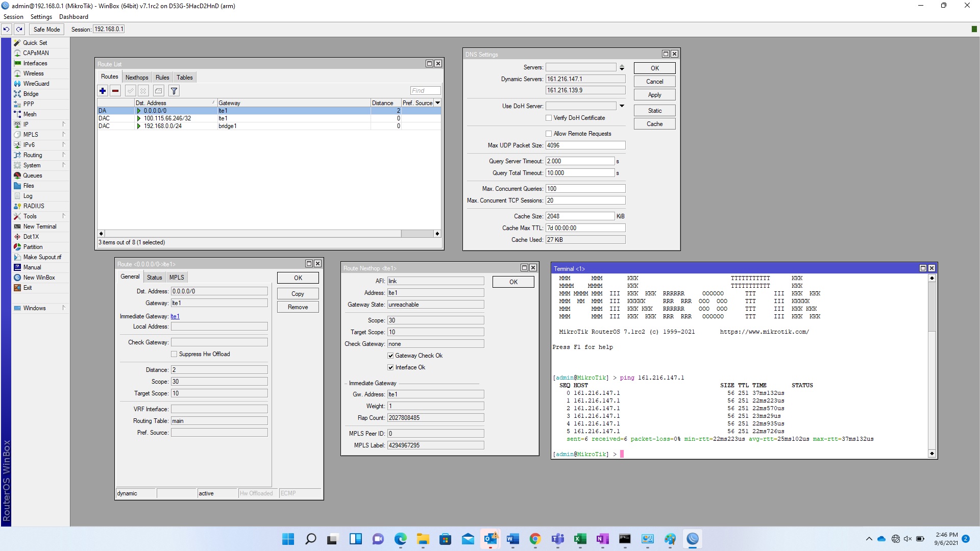
Task: Click the add route plus icon
Action: (x=103, y=91)
